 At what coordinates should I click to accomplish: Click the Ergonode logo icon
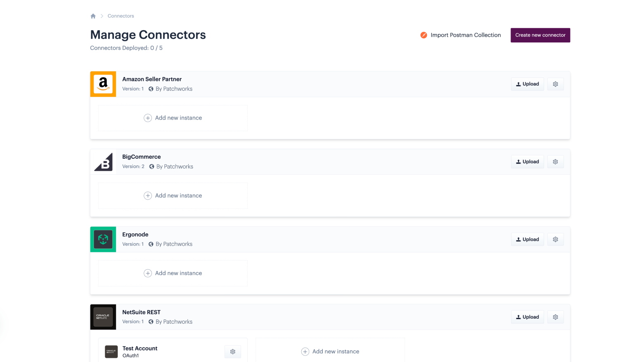coord(103,240)
